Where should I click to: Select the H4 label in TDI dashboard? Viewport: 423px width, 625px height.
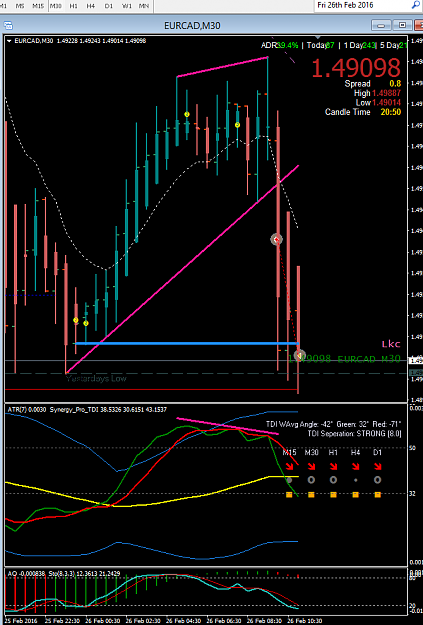click(x=356, y=452)
